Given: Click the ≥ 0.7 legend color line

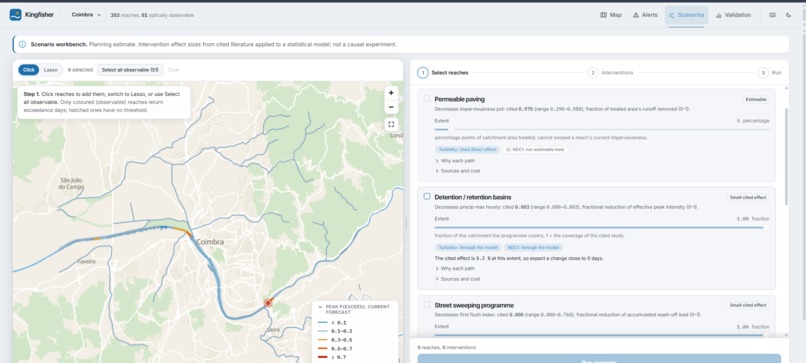Looking at the screenshot, I should point(323,357).
